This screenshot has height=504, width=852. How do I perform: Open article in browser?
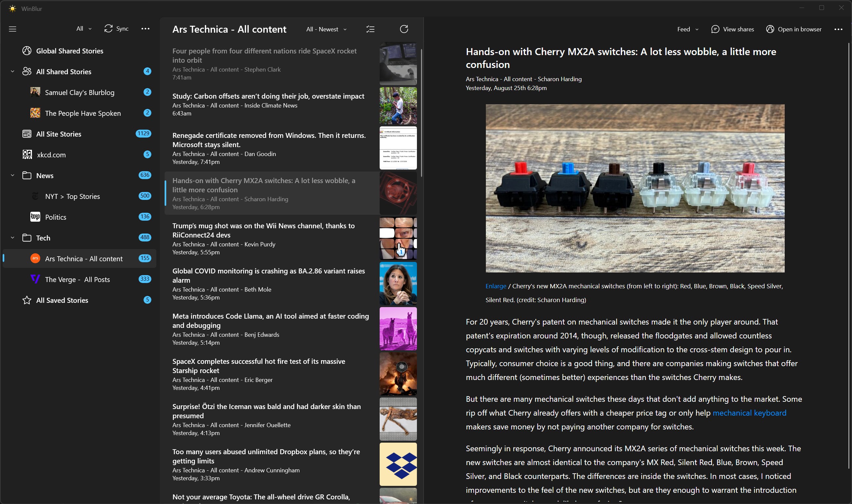(x=794, y=29)
